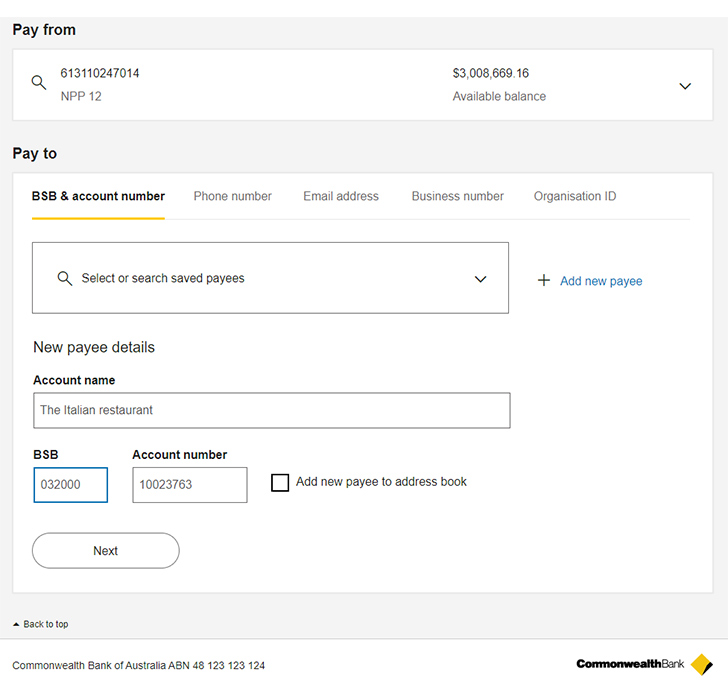Screen dimensions: 728x696
Task: Expand the Pay from account chevron
Action: tap(685, 86)
